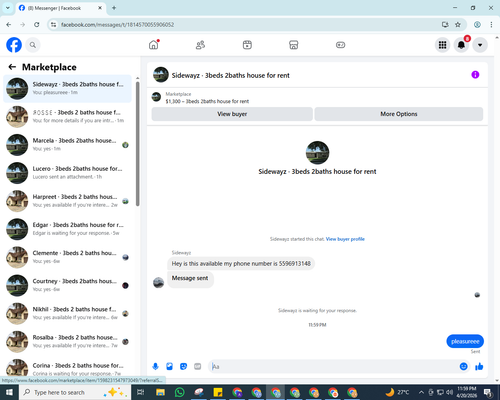
Task: Select the Sidewayz conversation in the list
Action: (x=67, y=89)
